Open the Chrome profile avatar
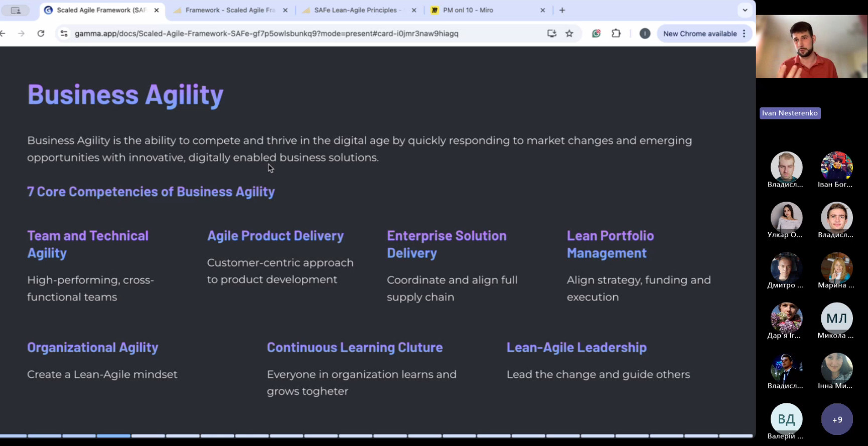868x446 pixels. click(x=645, y=34)
